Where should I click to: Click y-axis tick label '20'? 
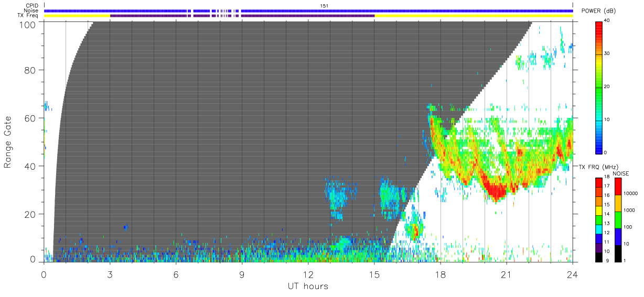click(x=31, y=214)
